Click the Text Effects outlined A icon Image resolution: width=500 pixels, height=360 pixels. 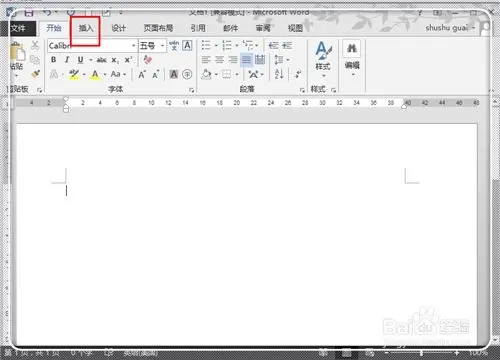(x=54, y=74)
